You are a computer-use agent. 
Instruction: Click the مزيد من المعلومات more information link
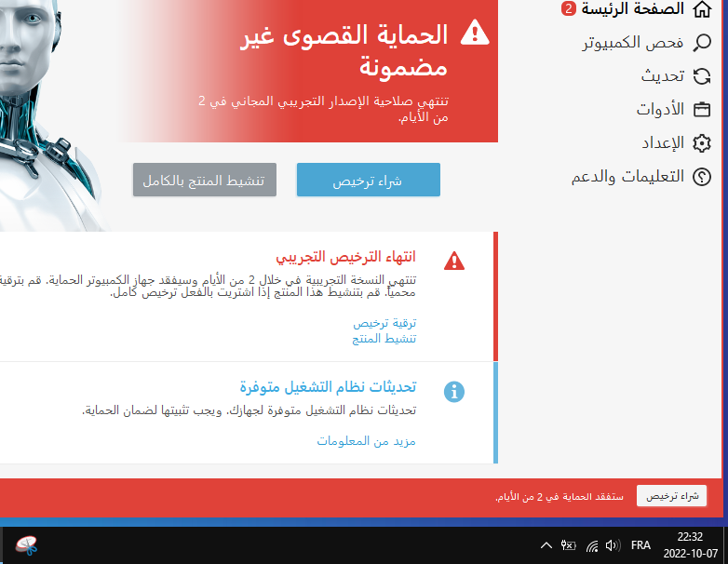click(x=366, y=440)
